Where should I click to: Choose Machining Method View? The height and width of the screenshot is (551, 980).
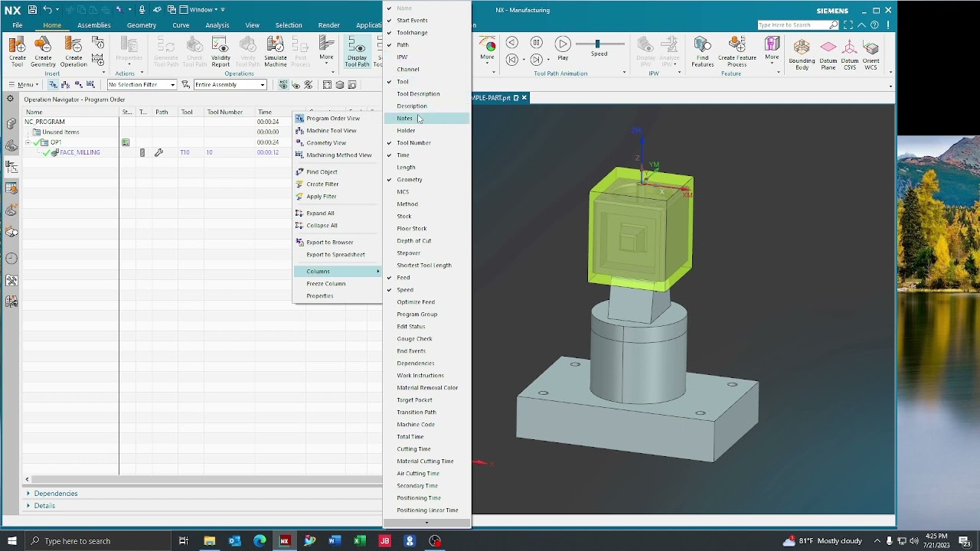(x=338, y=155)
